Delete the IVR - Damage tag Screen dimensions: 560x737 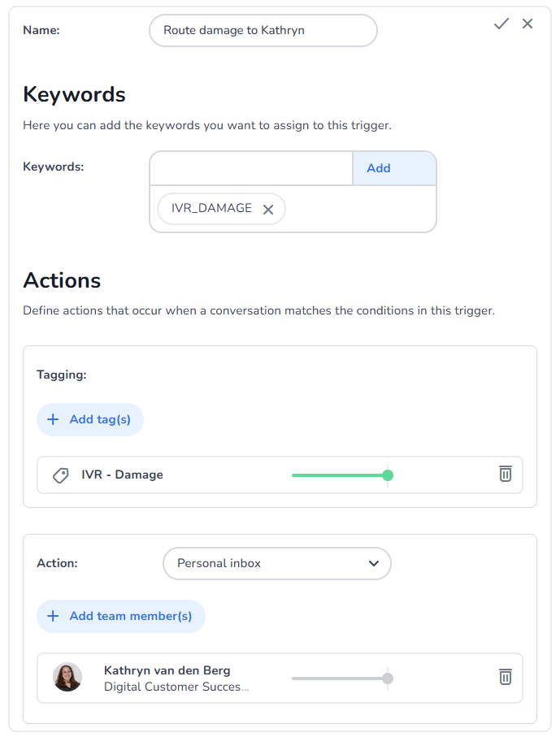pyautogui.click(x=506, y=475)
